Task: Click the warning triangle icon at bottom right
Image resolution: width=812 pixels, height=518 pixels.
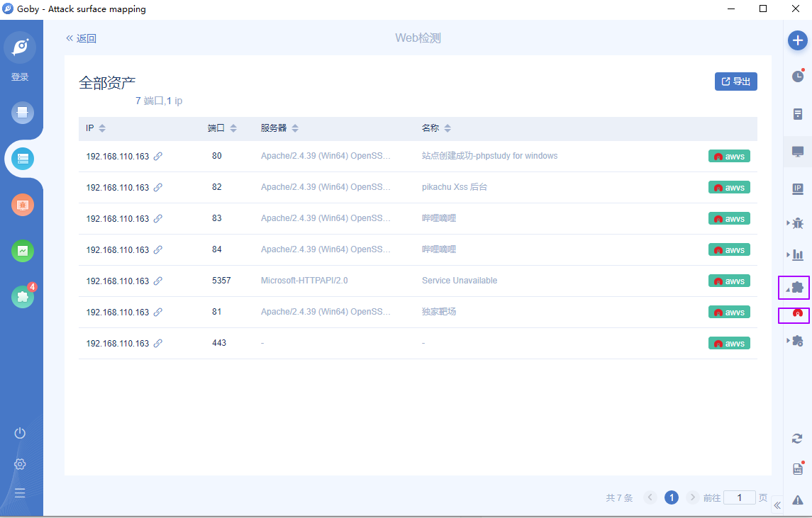Action: (x=798, y=500)
